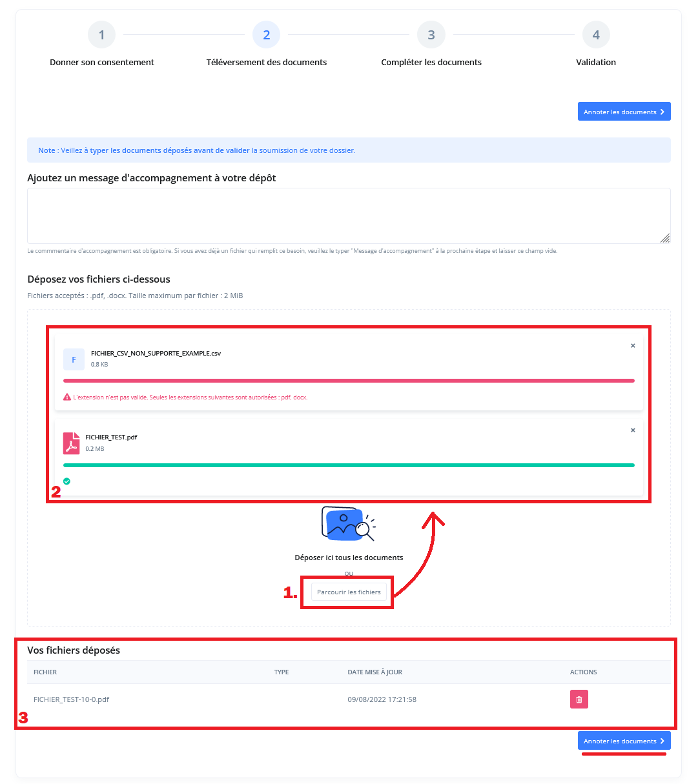The height and width of the screenshot is (784, 698).
Task: Delete deposited file with trash icon
Action: pyautogui.click(x=579, y=699)
